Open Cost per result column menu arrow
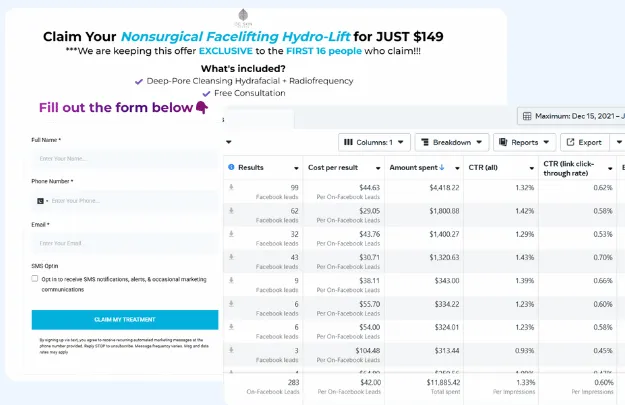 [378, 168]
